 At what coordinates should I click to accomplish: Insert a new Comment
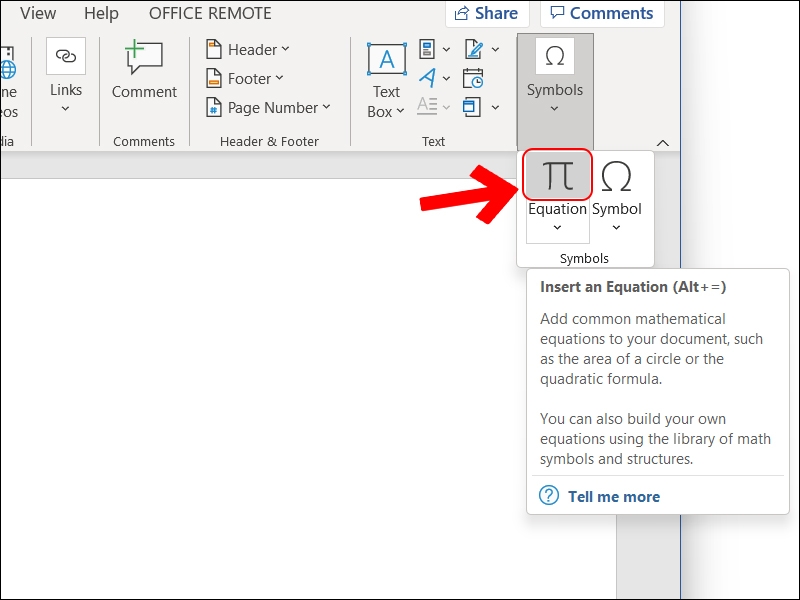144,70
